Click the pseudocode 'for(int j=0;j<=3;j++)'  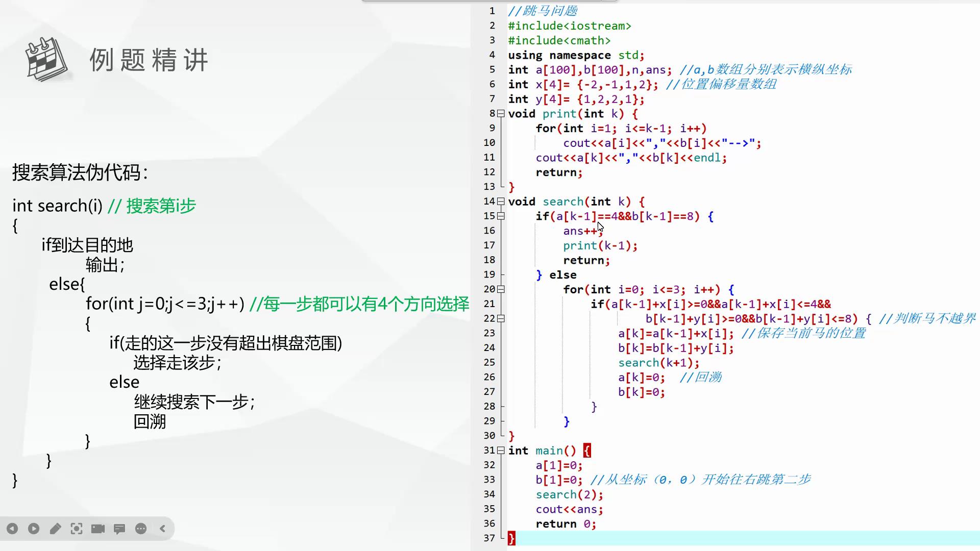pyautogui.click(x=165, y=304)
